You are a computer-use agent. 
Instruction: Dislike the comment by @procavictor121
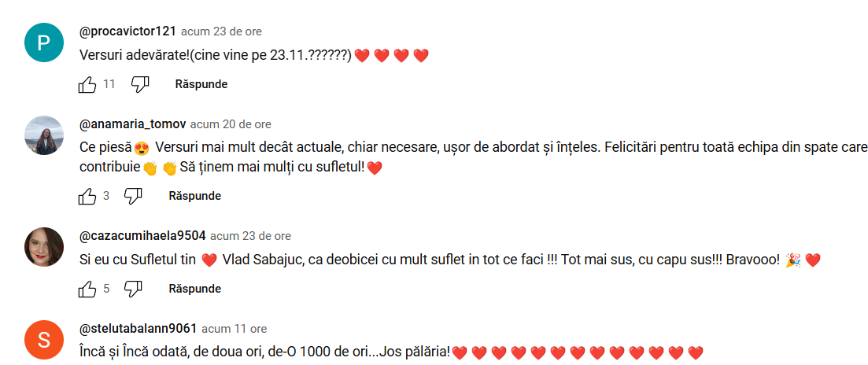[x=140, y=85]
